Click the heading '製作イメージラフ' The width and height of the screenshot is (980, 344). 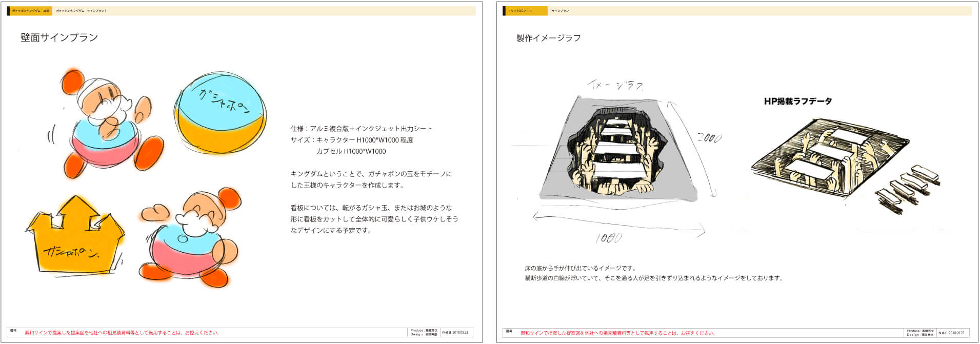tap(548, 38)
